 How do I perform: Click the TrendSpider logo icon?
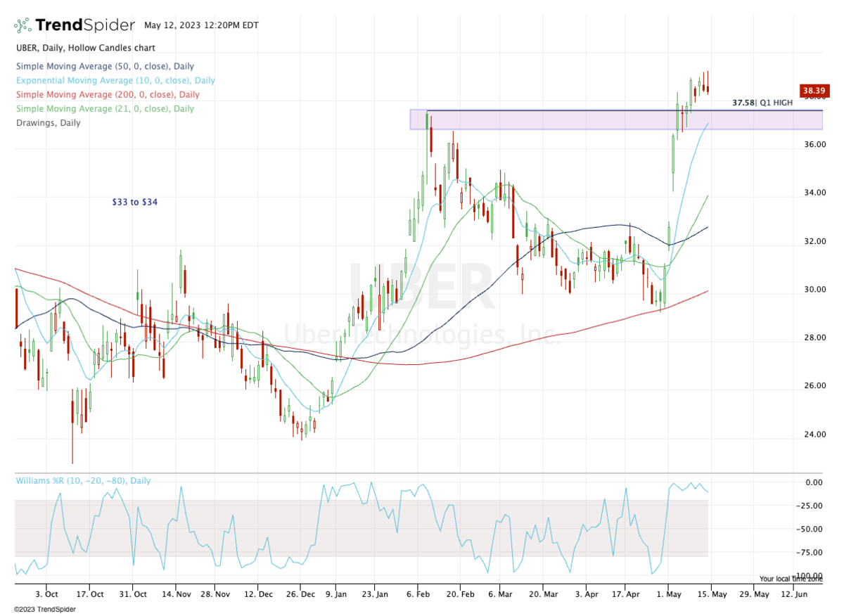[x=23, y=25]
